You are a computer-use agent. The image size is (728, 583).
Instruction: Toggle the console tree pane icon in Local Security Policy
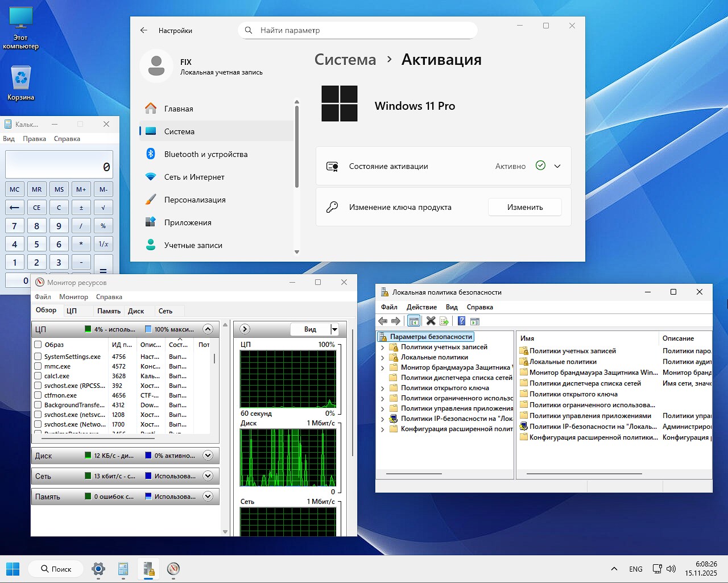click(413, 321)
